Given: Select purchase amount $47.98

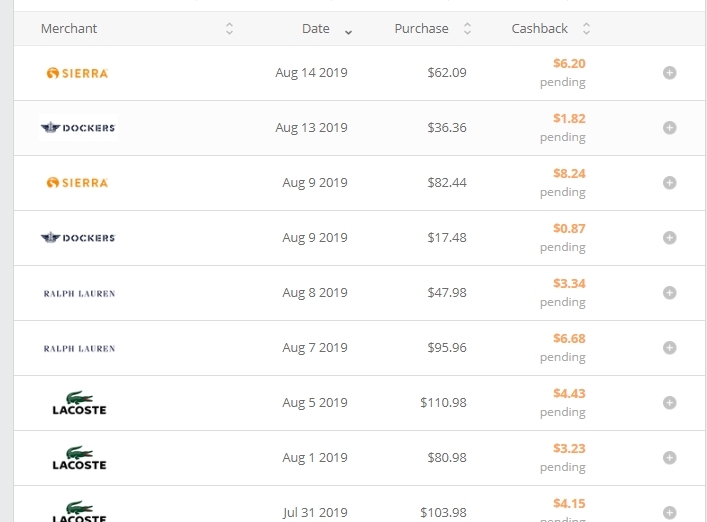Looking at the screenshot, I should click(x=447, y=293).
